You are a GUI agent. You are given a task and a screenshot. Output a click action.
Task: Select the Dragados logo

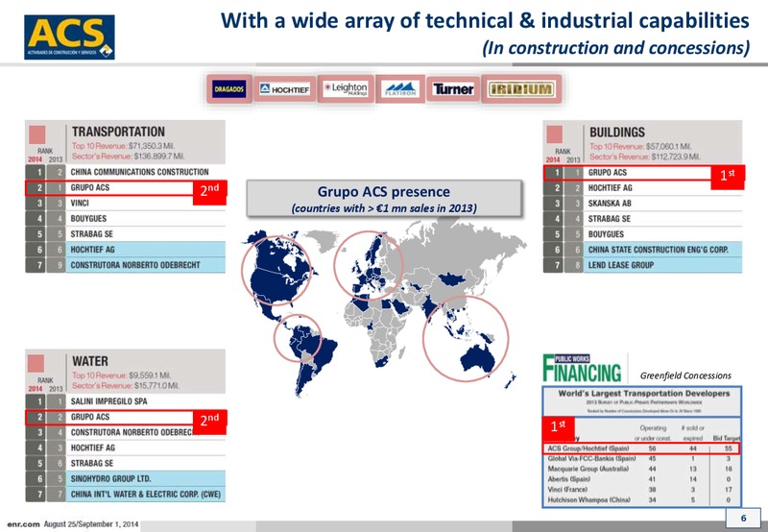pos(229,89)
